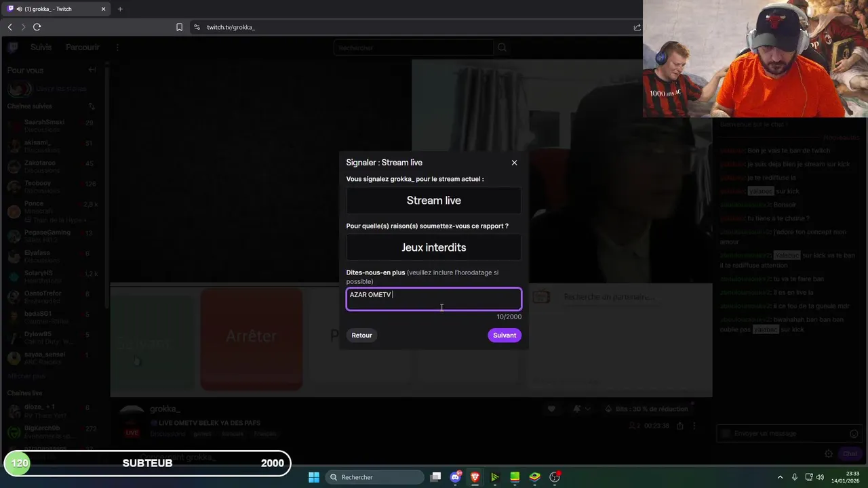Click the sort icon beside Chaînes suivies

click(92, 106)
